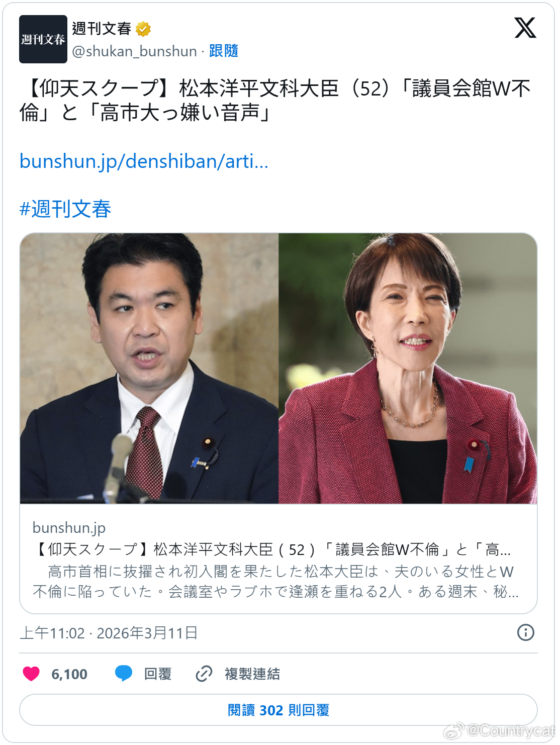Follow the account via 跟隨
The image size is (560, 745).
pos(224,51)
